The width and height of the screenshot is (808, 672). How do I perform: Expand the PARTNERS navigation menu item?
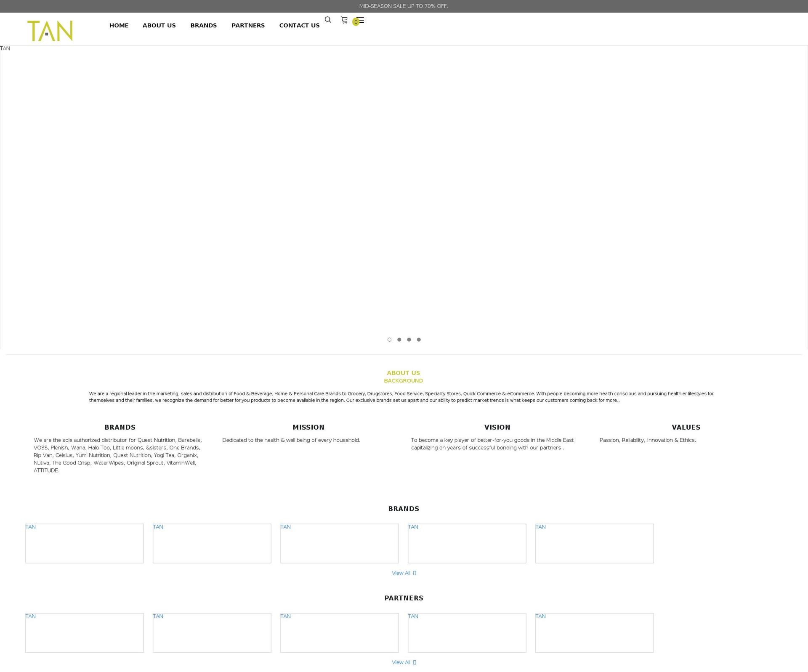(247, 26)
